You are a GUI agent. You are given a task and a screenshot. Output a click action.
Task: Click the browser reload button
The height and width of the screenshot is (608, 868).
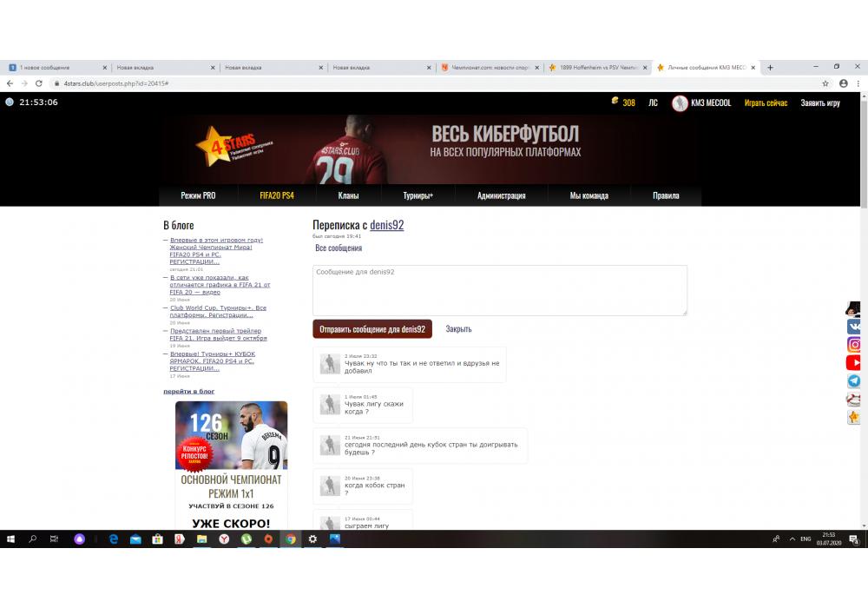coord(39,83)
